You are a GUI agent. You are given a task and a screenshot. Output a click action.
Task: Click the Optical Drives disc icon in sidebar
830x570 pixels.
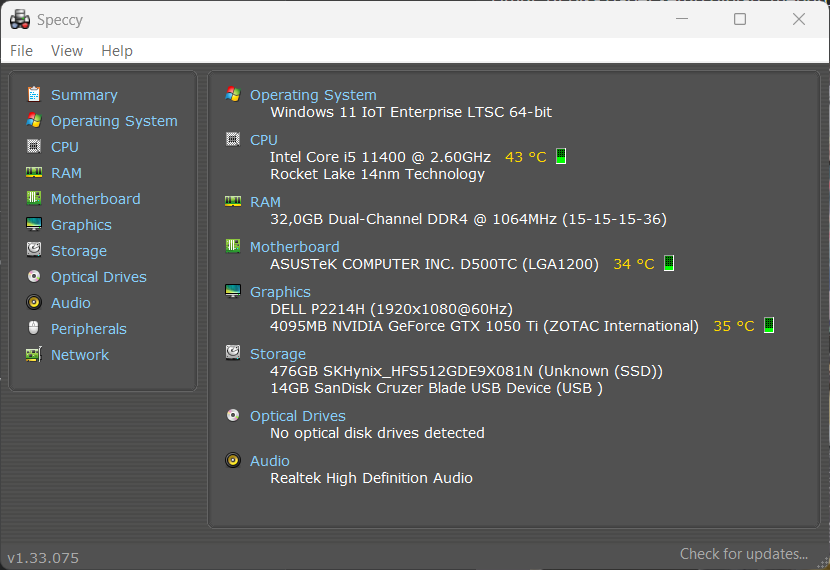point(34,276)
